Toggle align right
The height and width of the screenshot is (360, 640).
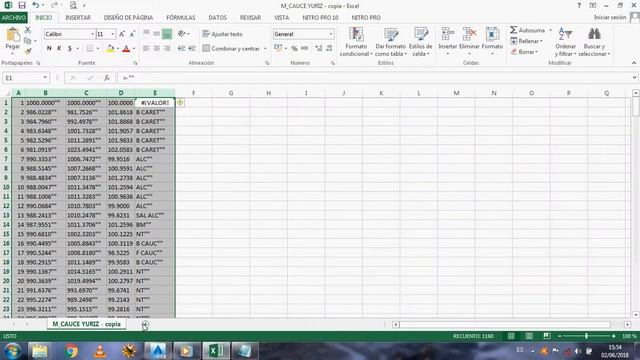(x=167, y=49)
